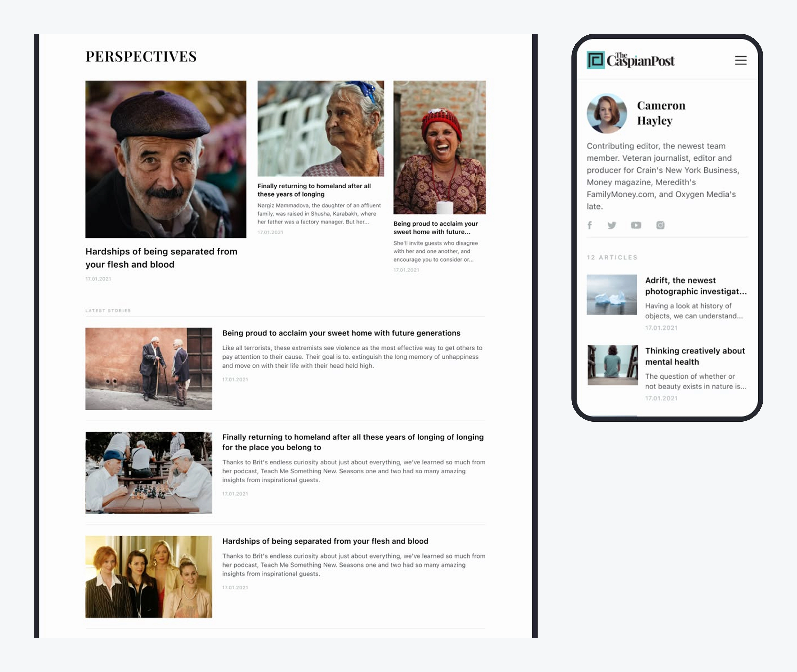Open the chess players thumbnail
This screenshot has width=797, height=672.
tap(149, 473)
